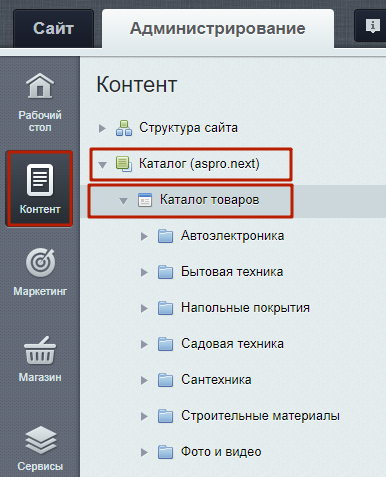
Task: Click the Автоэлектроника folder icon
Action: click(165, 236)
